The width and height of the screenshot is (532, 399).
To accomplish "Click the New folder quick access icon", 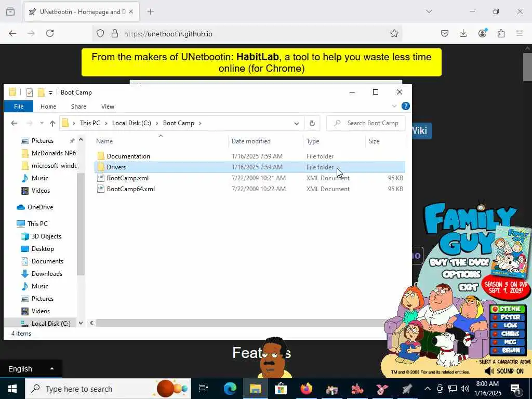I will tap(41, 92).
